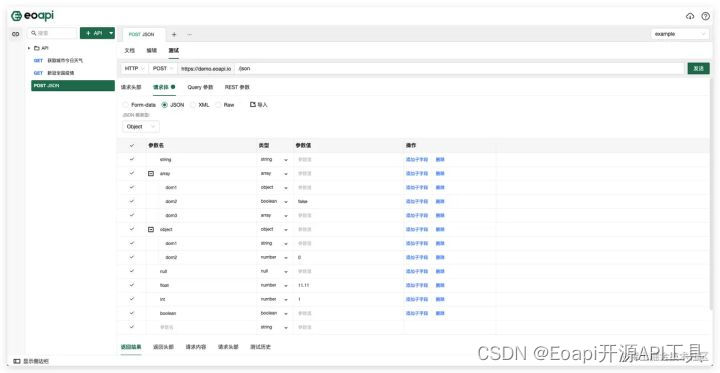Click 添加子字段 in the float row
720x373 pixels.
(x=416, y=285)
